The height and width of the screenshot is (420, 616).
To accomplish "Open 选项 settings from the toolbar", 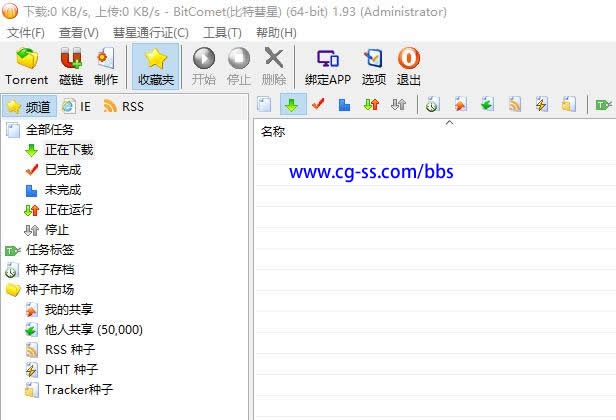I will 374,66.
